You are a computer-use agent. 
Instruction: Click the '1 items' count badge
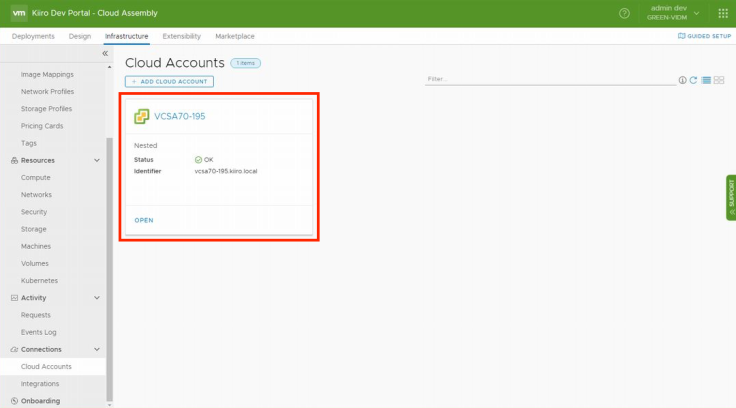(x=245, y=63)
